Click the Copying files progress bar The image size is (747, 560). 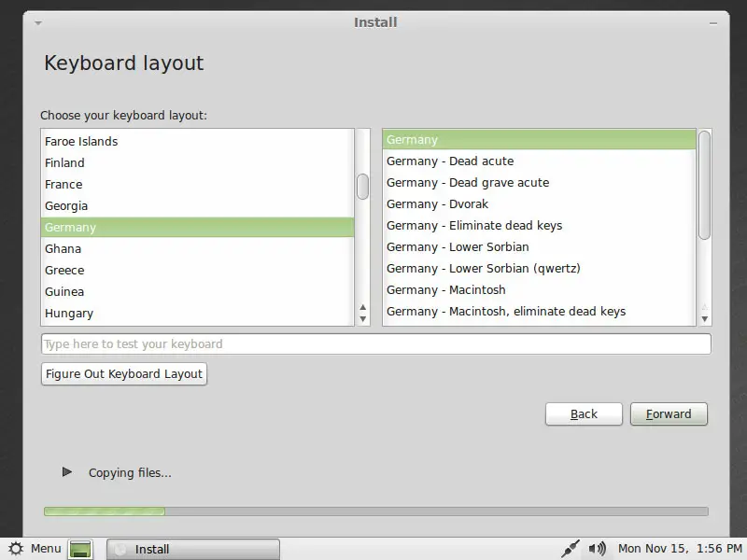pyautogui.click(x=376, y=511)
